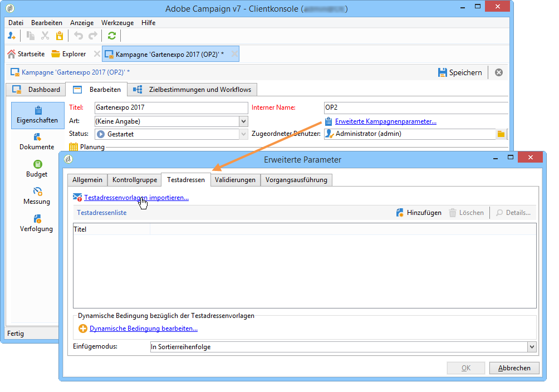
Task: Click the Undo arrow toolbar icon
Action: click(79, 36)
